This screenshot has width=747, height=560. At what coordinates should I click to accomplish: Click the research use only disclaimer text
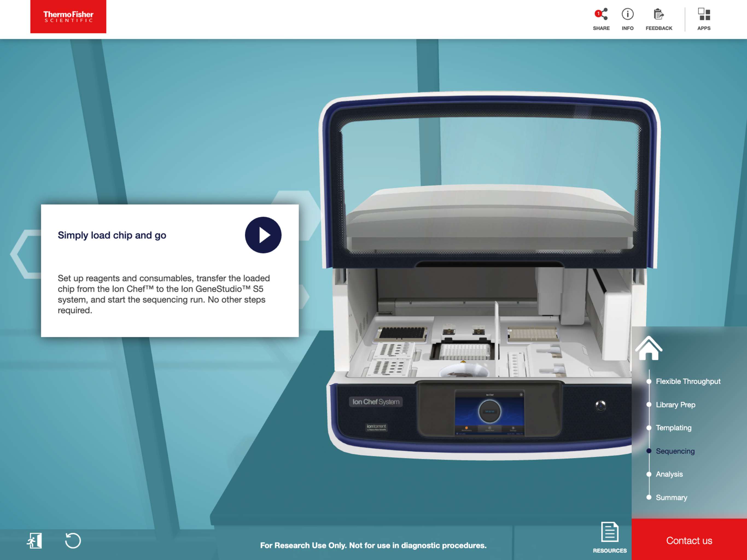(x=373, y=545)
